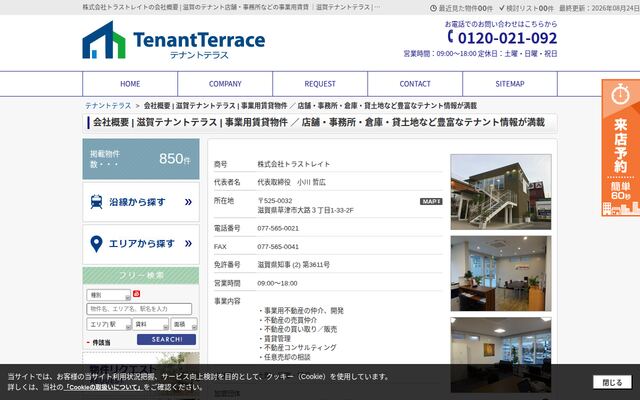This screenshot has height=400, width=640.
Task: Click the company name 株式会社トラストレイト
Action: click(293, 164)
